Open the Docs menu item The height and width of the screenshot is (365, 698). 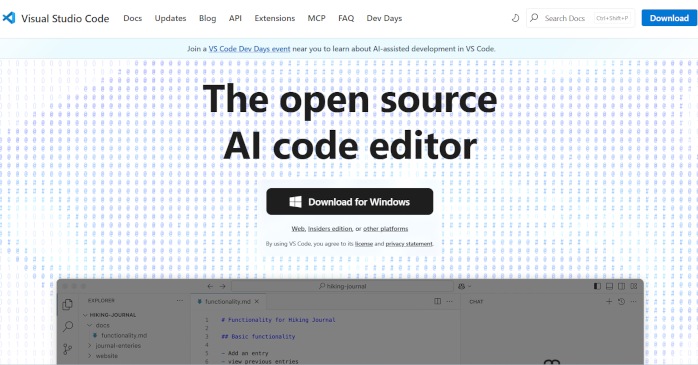(133, 18)
